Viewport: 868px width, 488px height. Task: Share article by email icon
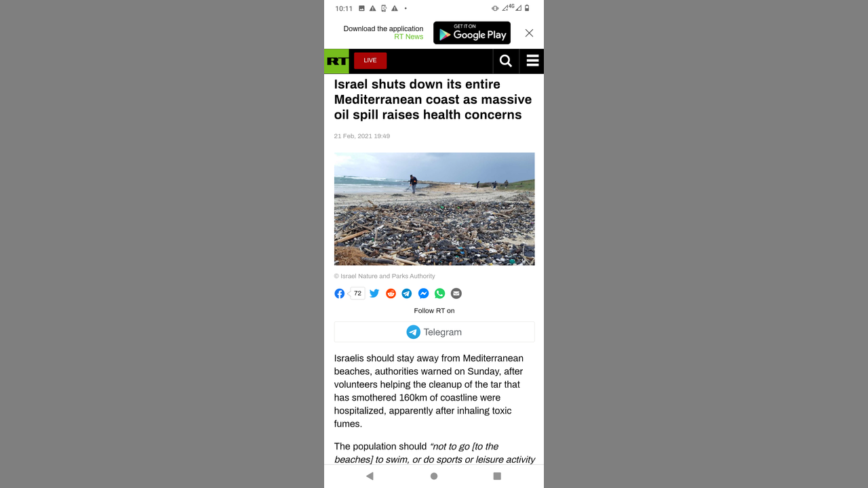point(456,293)
